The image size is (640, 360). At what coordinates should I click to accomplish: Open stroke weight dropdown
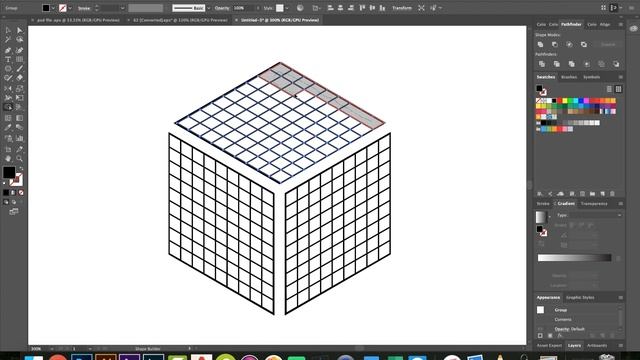(x=122, y=8)
